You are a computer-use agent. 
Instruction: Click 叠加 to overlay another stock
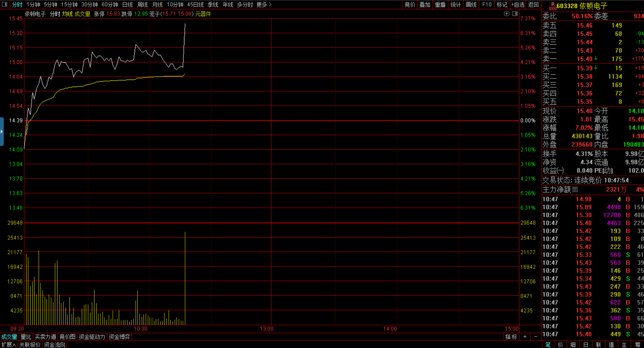click(425, 5)
